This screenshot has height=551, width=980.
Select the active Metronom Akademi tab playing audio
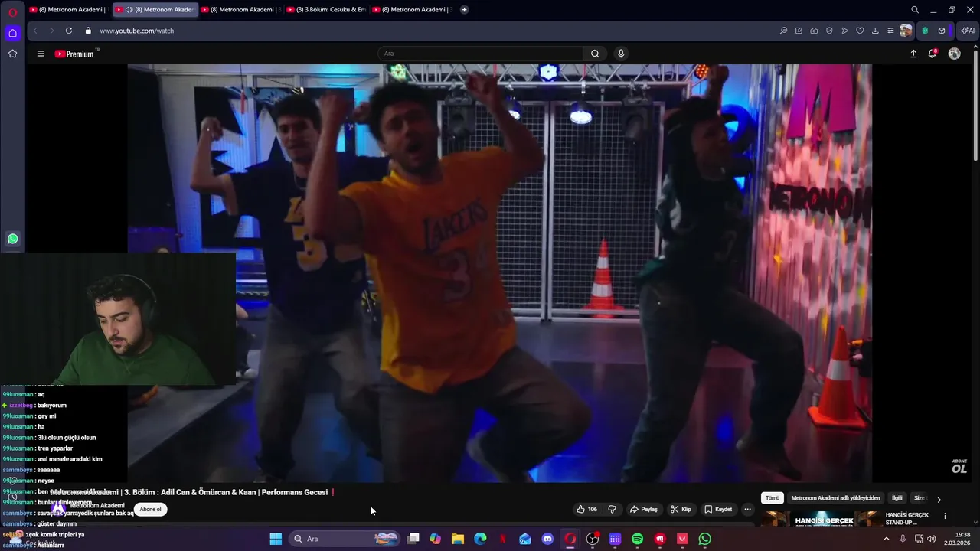(155, 10)
